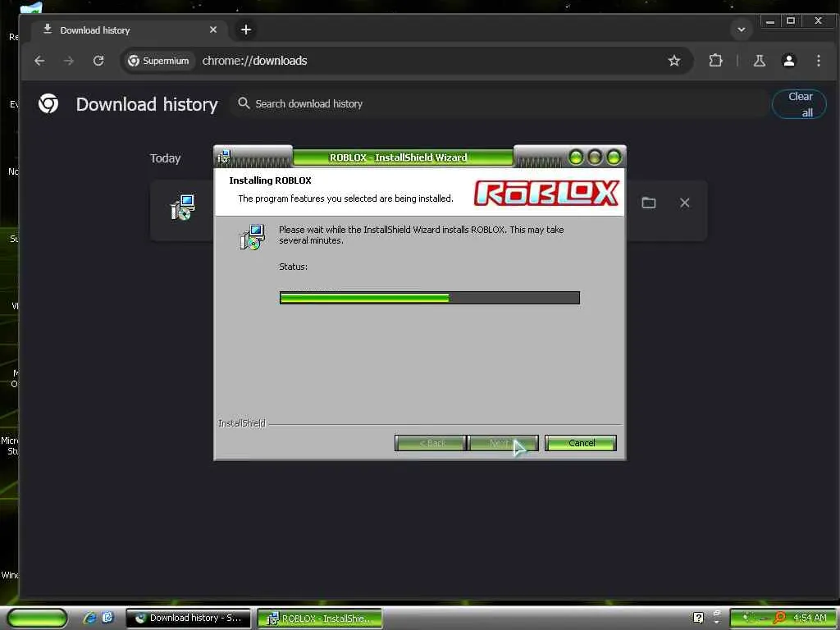Click the magnifier tray icon

click(x=779, y=618)
